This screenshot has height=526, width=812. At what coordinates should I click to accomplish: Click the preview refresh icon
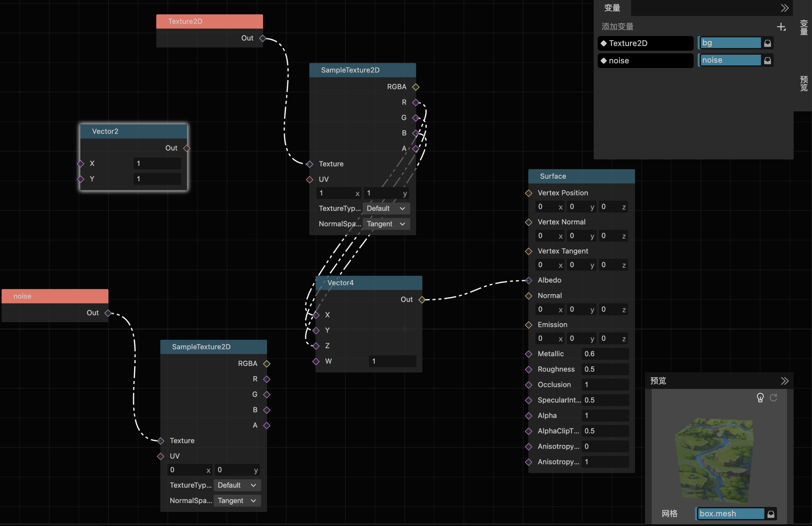773,398
